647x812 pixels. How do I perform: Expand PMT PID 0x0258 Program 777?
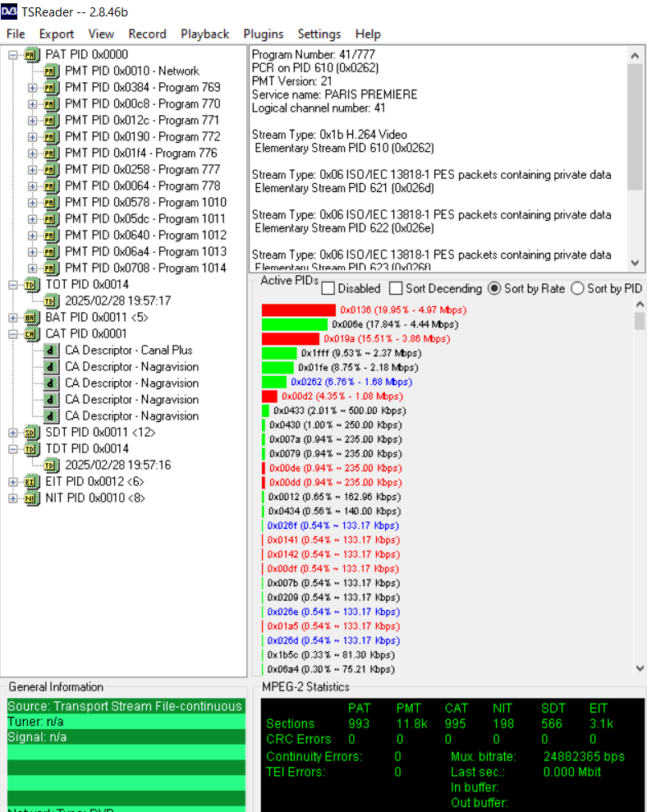[32, 170]
